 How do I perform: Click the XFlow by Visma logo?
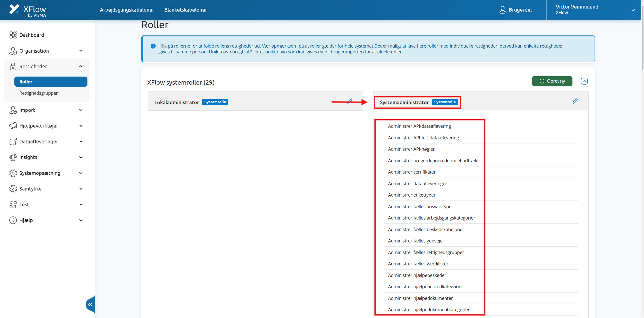point(28,10)
